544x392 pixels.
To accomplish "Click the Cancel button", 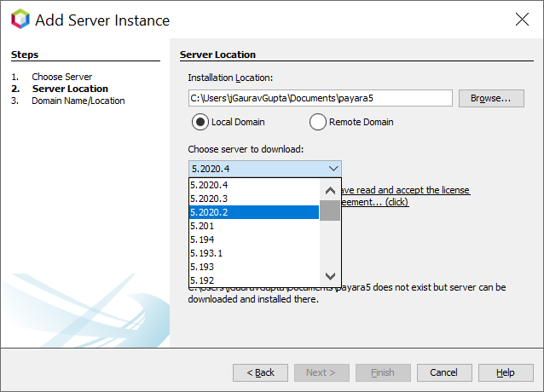I will [444, 372].
